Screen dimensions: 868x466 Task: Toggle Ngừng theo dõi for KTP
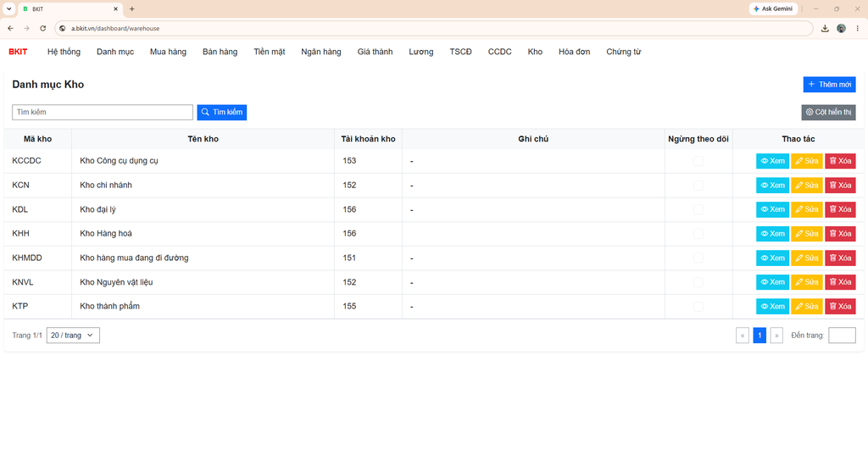pos(698,306)
